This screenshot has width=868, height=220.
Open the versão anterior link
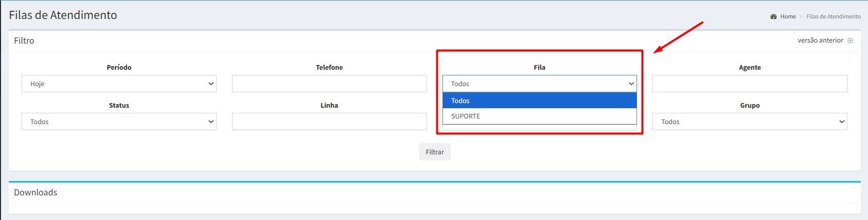coord(820,41)
